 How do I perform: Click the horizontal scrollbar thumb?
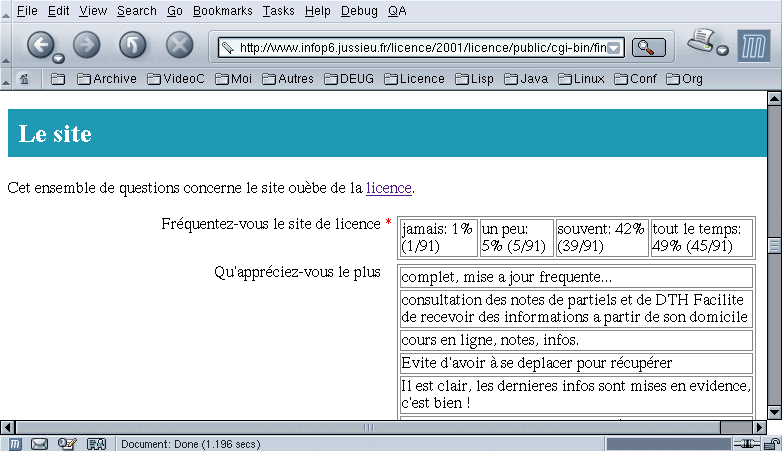coord(368,428)
